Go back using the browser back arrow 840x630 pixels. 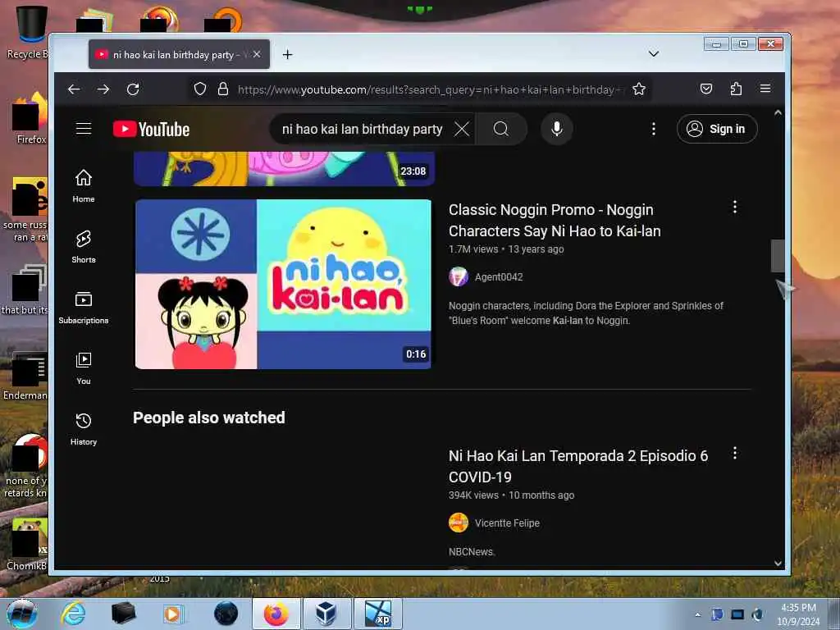74,89
